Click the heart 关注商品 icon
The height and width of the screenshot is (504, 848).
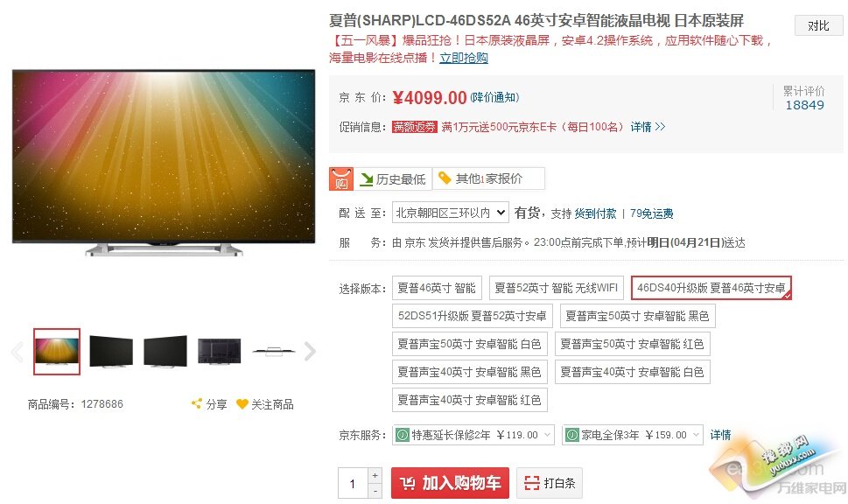[242, 404]
